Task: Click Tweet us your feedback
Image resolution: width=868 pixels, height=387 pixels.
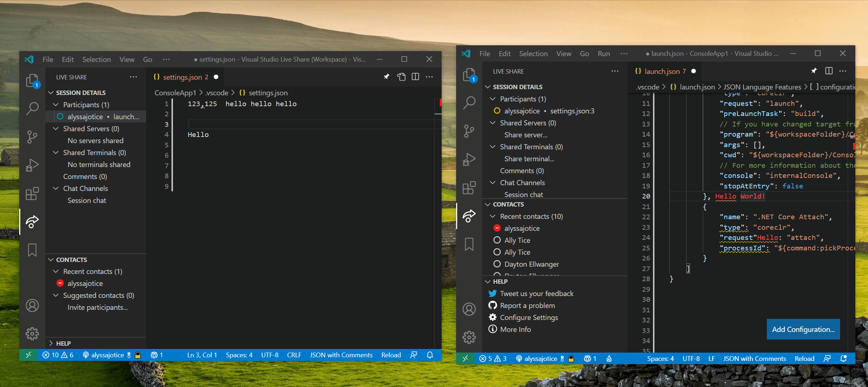Action: 537,294
